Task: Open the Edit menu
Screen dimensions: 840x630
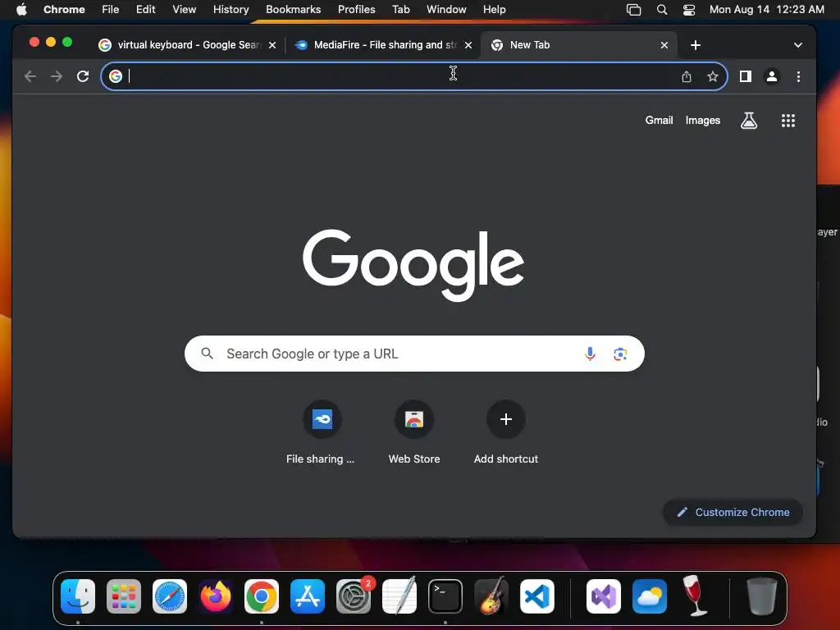Action: coord(146,10)
